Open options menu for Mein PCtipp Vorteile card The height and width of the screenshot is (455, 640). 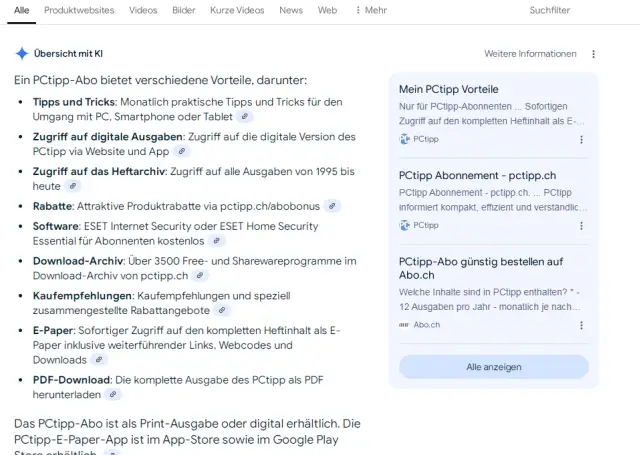(x=582, y=140)
